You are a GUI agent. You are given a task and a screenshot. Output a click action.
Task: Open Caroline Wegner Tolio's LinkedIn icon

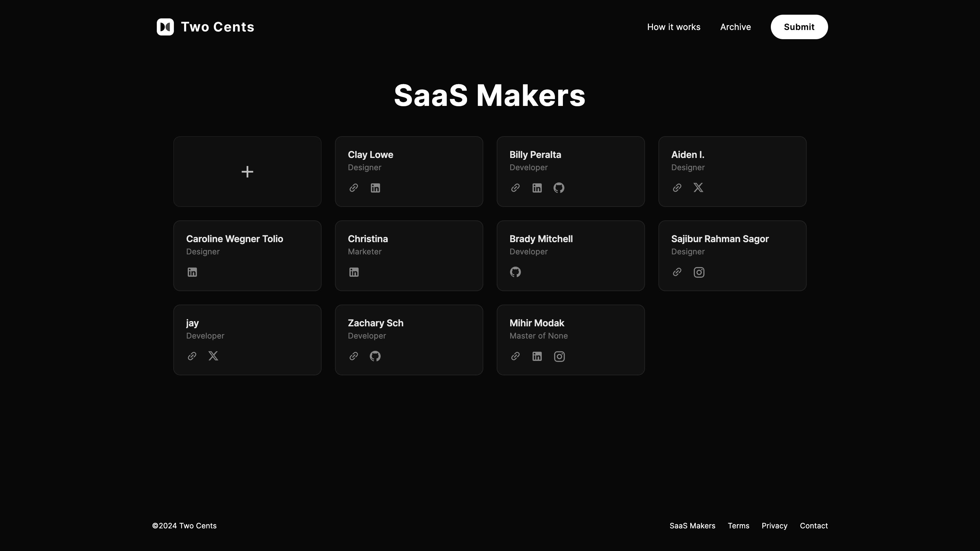click(192, 272)
